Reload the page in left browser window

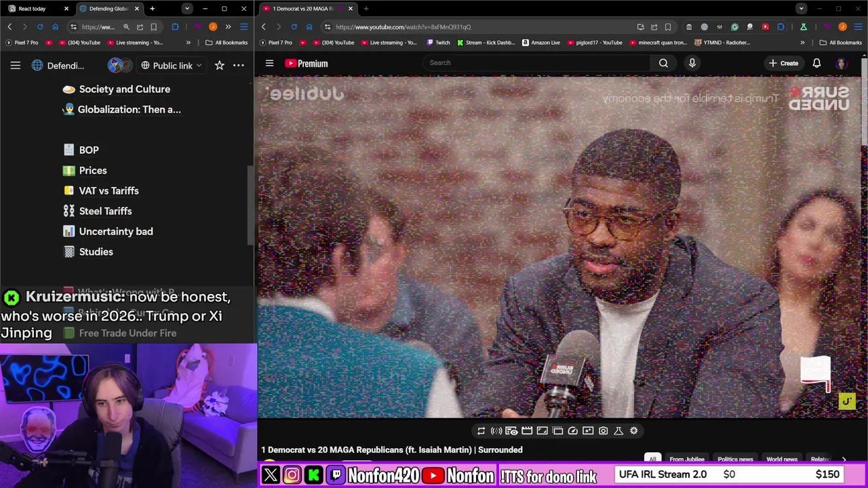(40, 26)
